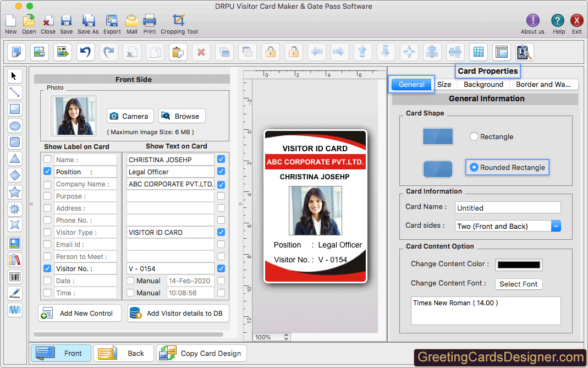This screenshot has width=588, height=368.
Task: Click the Card Name input field
Action: (x=508, y=208)
